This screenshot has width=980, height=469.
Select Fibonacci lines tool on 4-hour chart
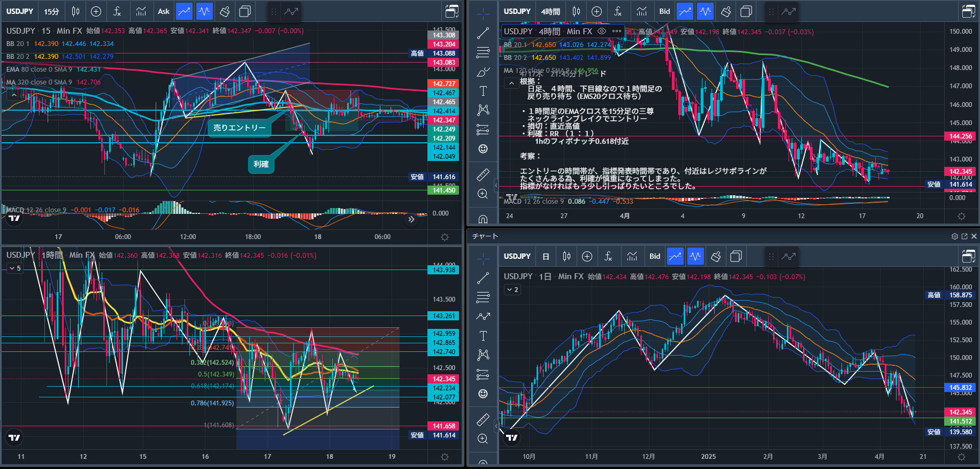pyautogui.click(x=483, y=52)
